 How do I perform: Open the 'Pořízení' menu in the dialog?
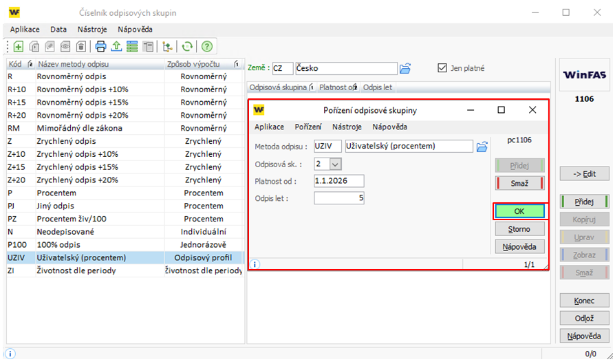point(307,127)
